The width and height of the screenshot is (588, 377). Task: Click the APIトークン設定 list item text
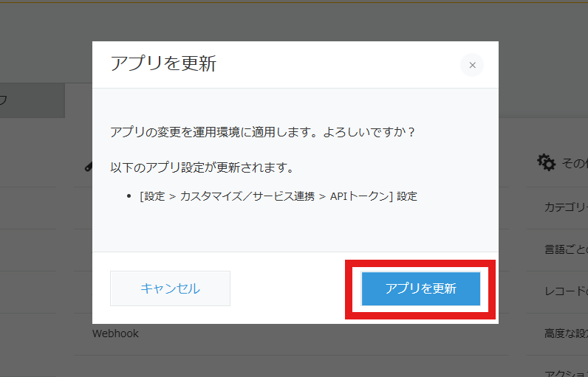point(278,196)
